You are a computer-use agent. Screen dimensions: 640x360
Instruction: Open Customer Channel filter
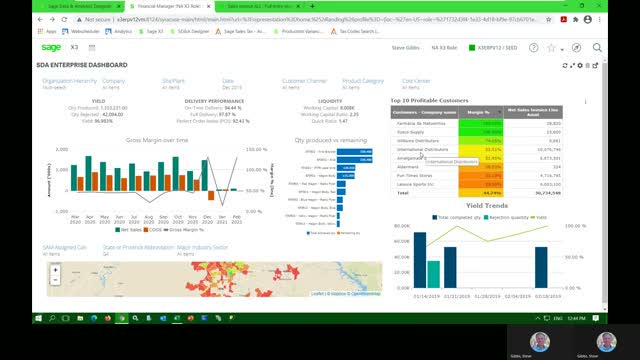[304, 84]
